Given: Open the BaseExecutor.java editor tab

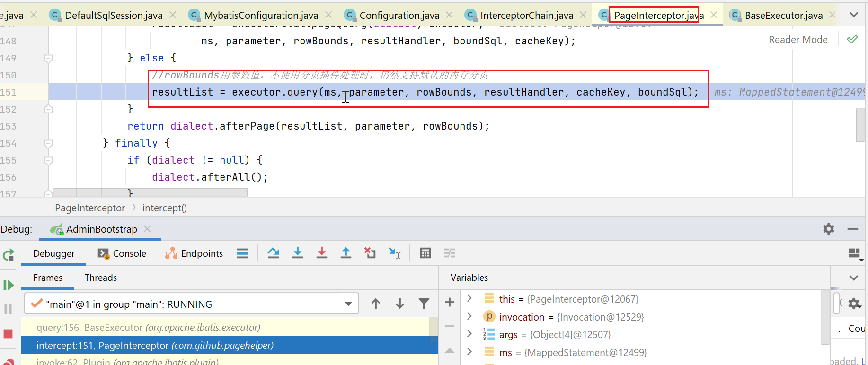Looking at the screenshot, I should click(783, 15).
